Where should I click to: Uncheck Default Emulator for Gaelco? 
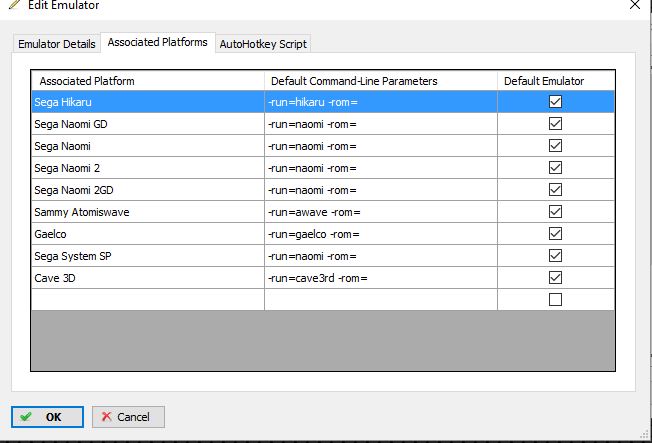[x=556, y=234]
